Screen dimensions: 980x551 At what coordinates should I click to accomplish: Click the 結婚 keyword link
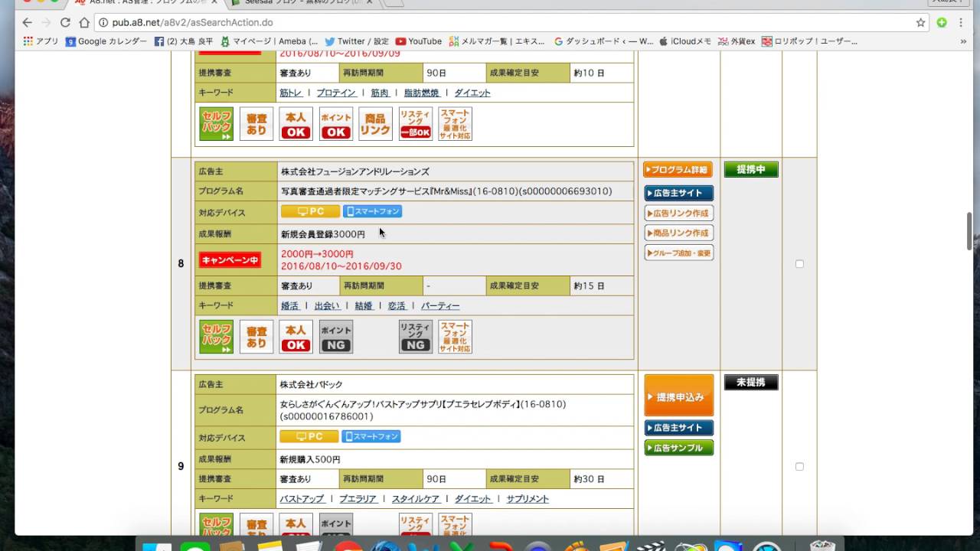(x=364, y=305)
